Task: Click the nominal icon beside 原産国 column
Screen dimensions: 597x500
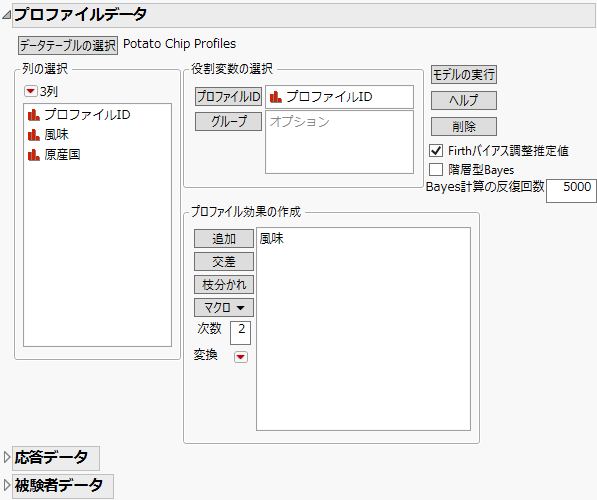Action: pyautogui.click(x=34, y=155)
